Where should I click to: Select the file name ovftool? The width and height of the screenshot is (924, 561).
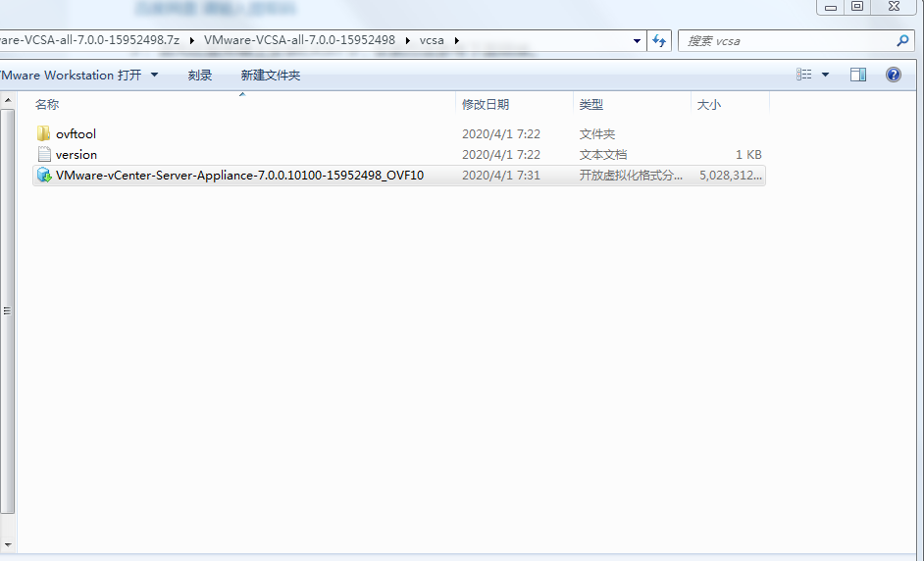coord(76,133)
